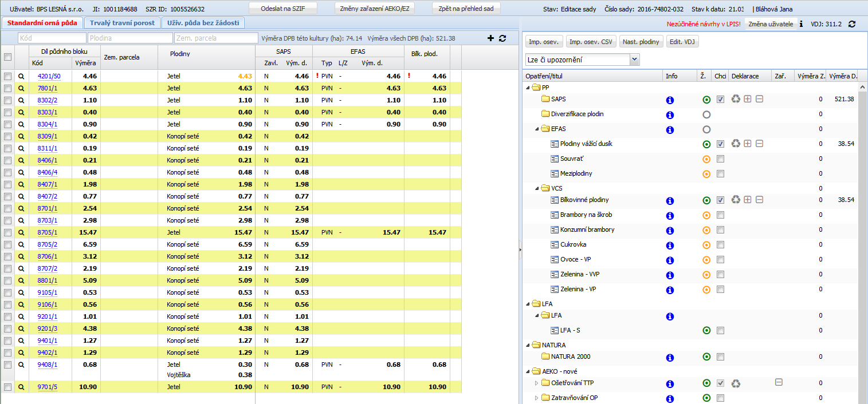Switch to the Uživ. půda bez žádosti tab
The width and height of the screenshot is (868, 404).
tap(203, 23)
